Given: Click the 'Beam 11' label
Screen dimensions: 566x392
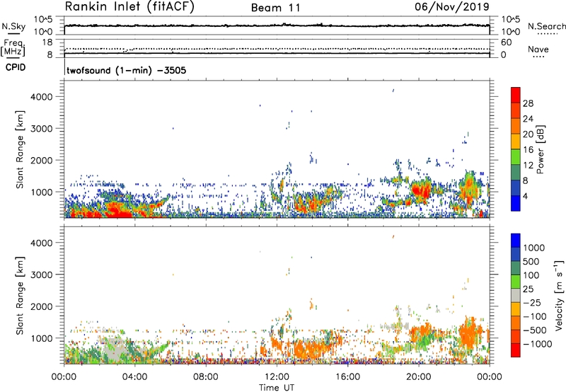Looking at the screenshot, I should tap(276, 8).
